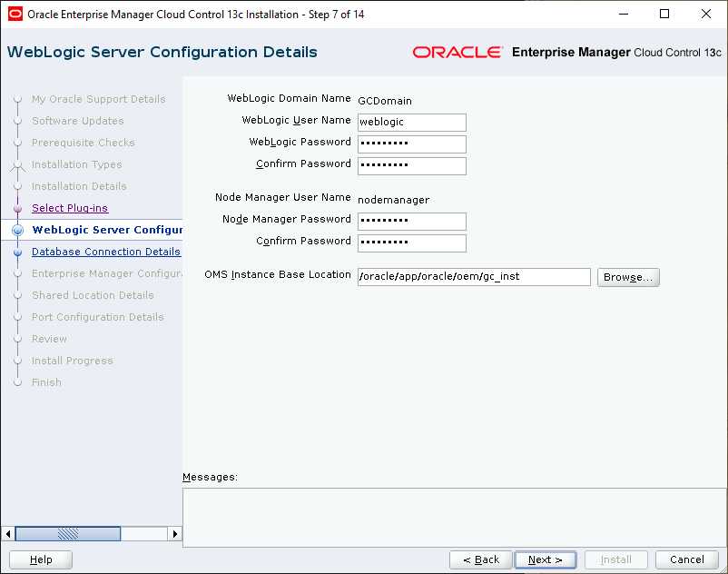
Task: Click the Node Manager User Name label
Action: pos(282,197)
